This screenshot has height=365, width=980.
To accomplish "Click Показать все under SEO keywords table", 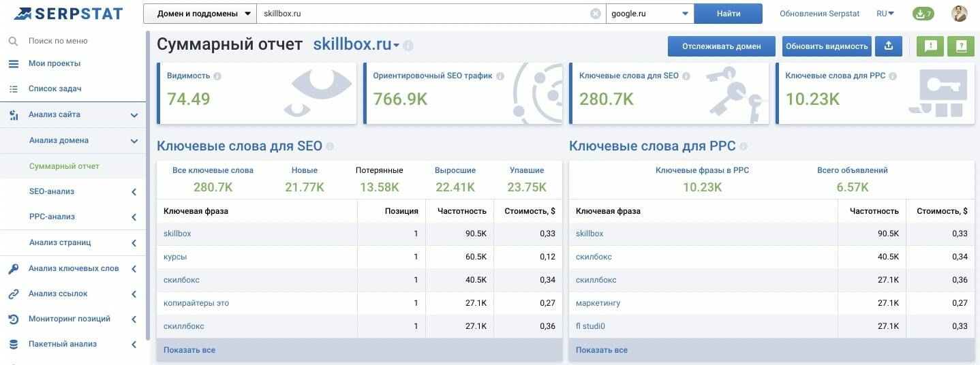I will click(x=189, y=350).
